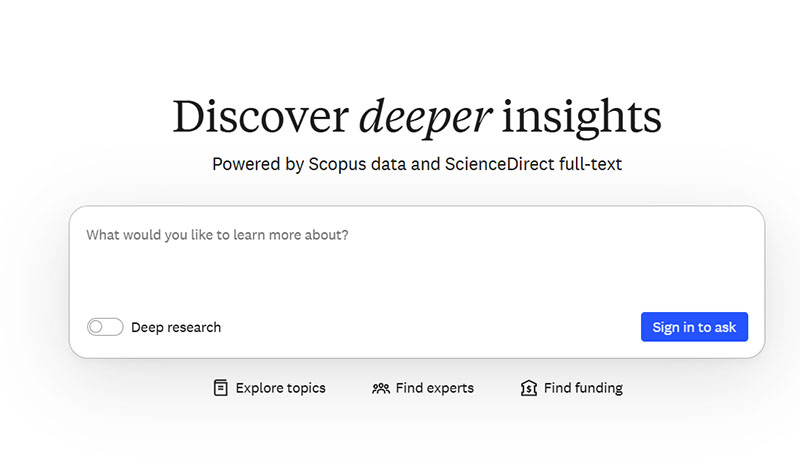Click the word "data" in the subtitle
The height and width of the screenshot is (474, 800).
[389, 164]
